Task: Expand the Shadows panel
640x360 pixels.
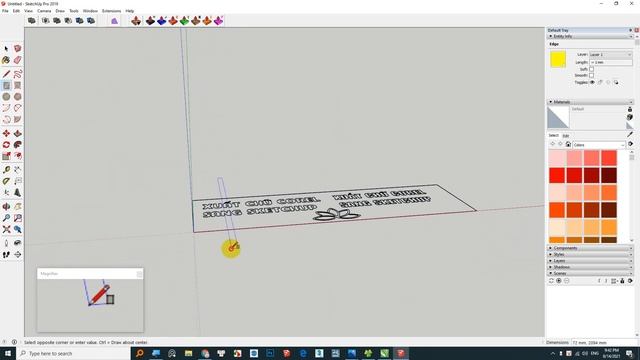Action: [x=590, y=267]
